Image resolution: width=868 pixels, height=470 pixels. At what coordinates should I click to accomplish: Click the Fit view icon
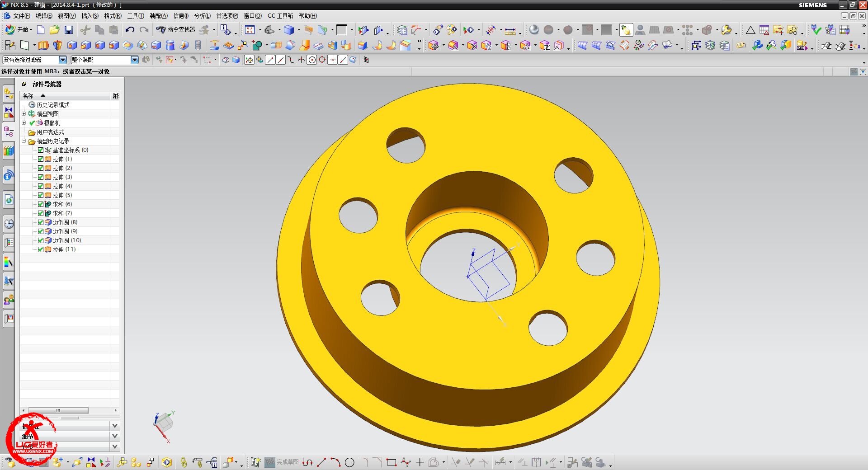coord(250,30)
